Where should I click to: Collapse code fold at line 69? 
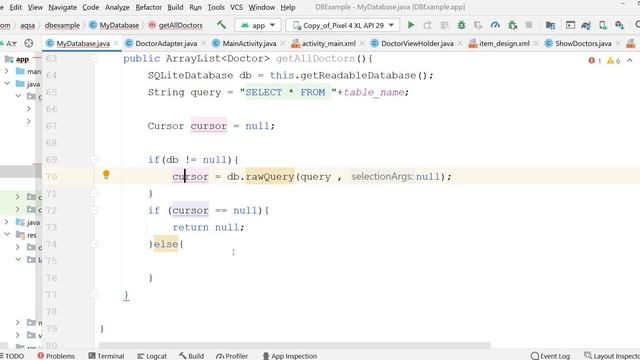click(94, 159)
